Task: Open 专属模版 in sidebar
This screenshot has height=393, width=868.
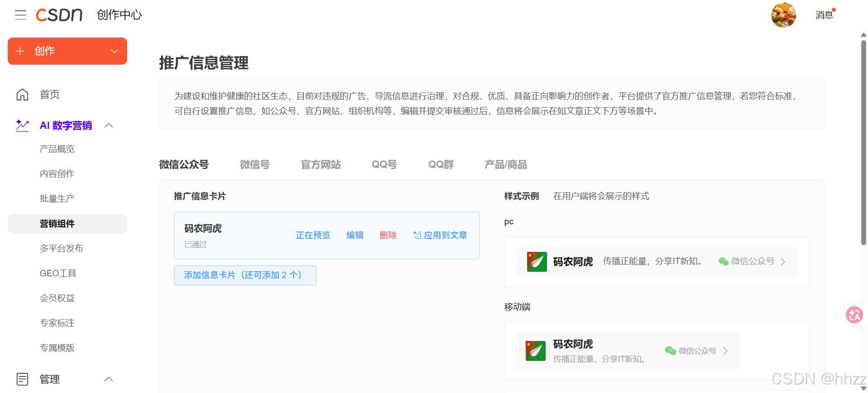Action: pyautogui.click(x=57, y=348)
